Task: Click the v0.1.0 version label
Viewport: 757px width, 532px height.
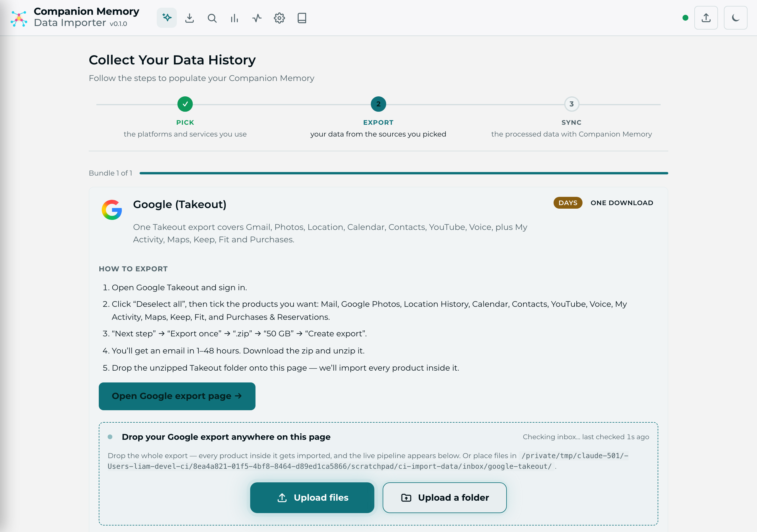Action: (118, 24)
